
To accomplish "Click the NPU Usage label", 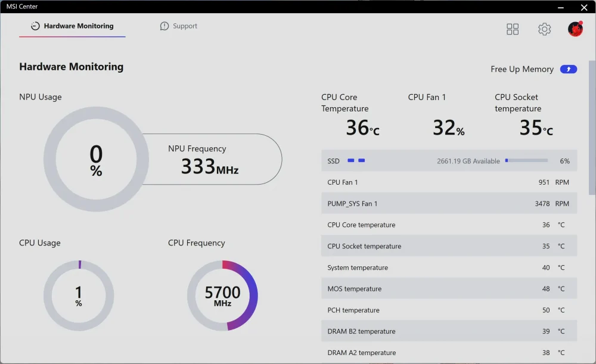I will (41, 97).
